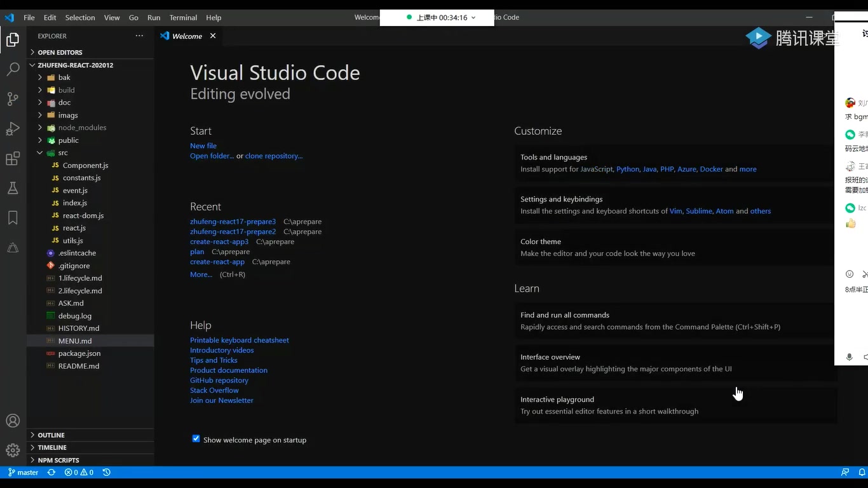Open the Explorer view in activity bar
The image size is (868, 488).
pyautogui.click(x=13, y=39)
